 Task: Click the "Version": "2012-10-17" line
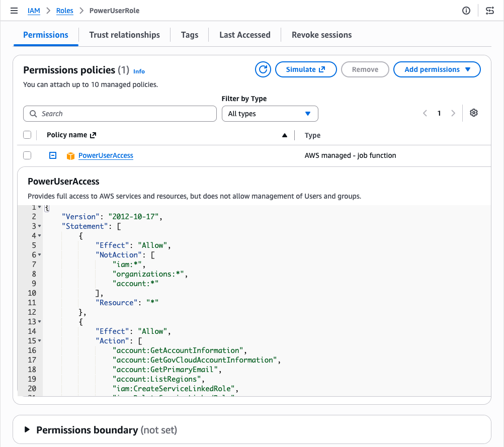(x=112, y=217)
